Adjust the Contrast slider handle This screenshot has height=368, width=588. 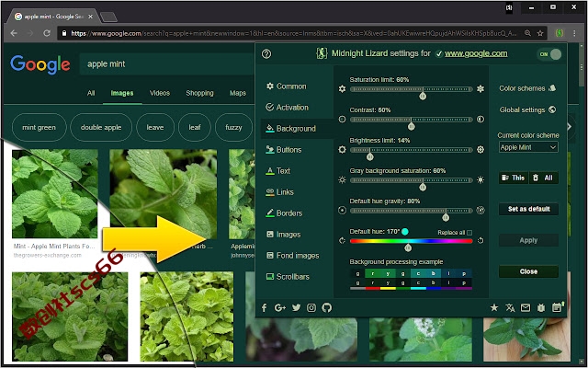point(411,127)
